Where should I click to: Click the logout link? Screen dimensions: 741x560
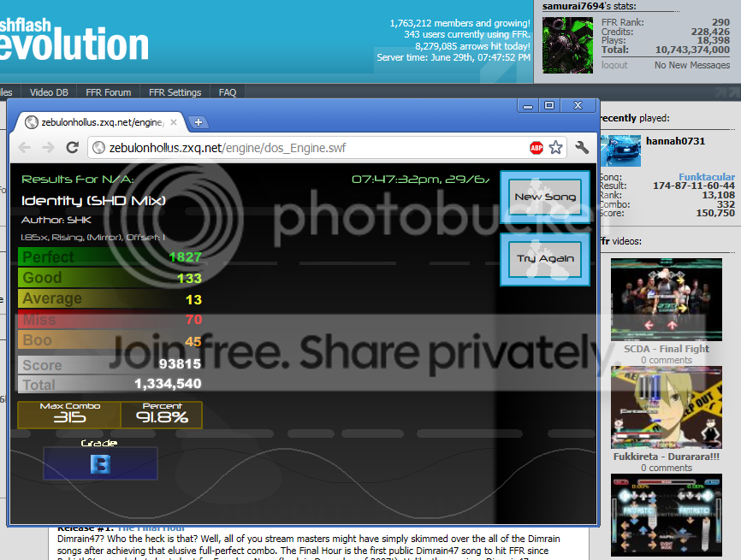click(614, 65)
